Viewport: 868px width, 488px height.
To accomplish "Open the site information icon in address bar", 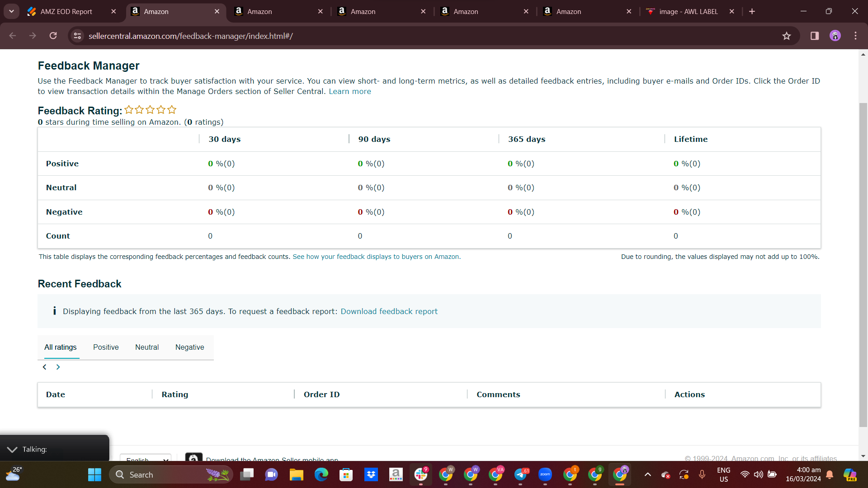I will click(78, 36).
